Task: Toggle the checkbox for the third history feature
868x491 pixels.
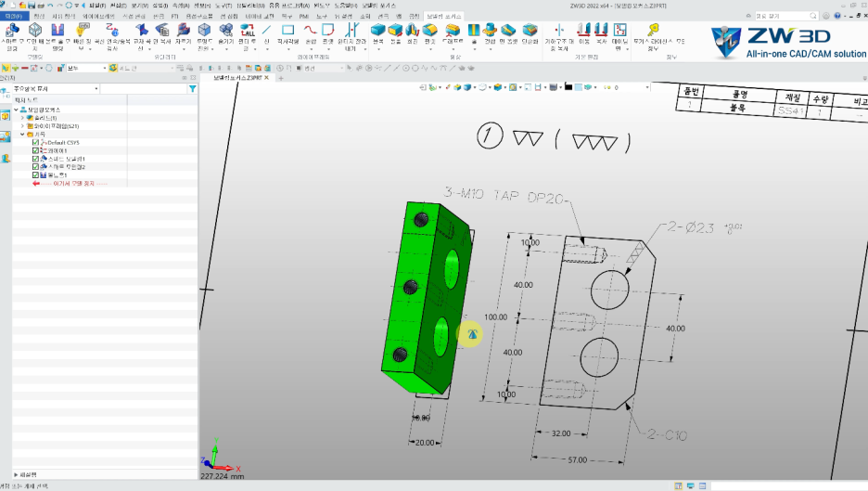Action: (x=35, y=159)
